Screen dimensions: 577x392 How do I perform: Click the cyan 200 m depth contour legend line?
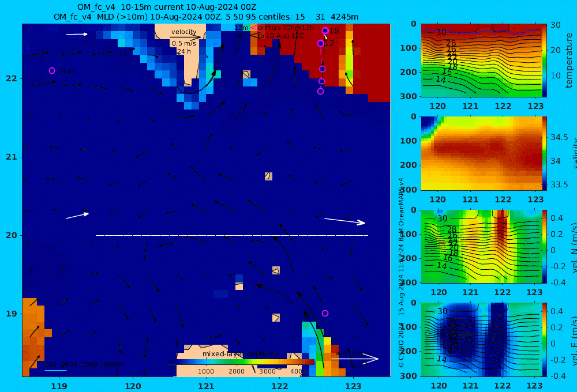point(55,370)
